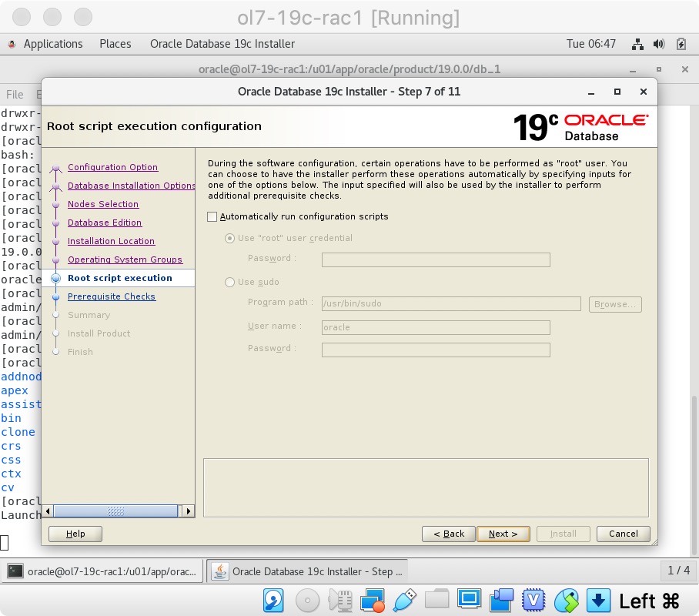Image resolution: width=699 pixels, height=616 pixels.
Task: Click the empty message area box
Action: click(x=426, y=488)
